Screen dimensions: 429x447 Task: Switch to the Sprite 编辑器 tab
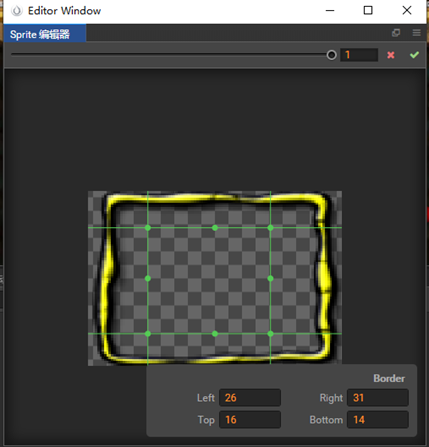coord(45,34)
